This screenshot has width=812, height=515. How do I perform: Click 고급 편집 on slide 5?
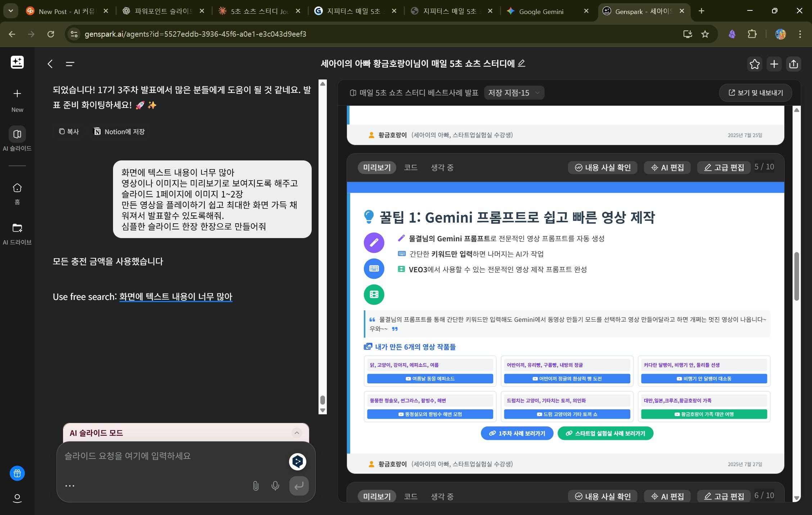[x=724, y=168]
